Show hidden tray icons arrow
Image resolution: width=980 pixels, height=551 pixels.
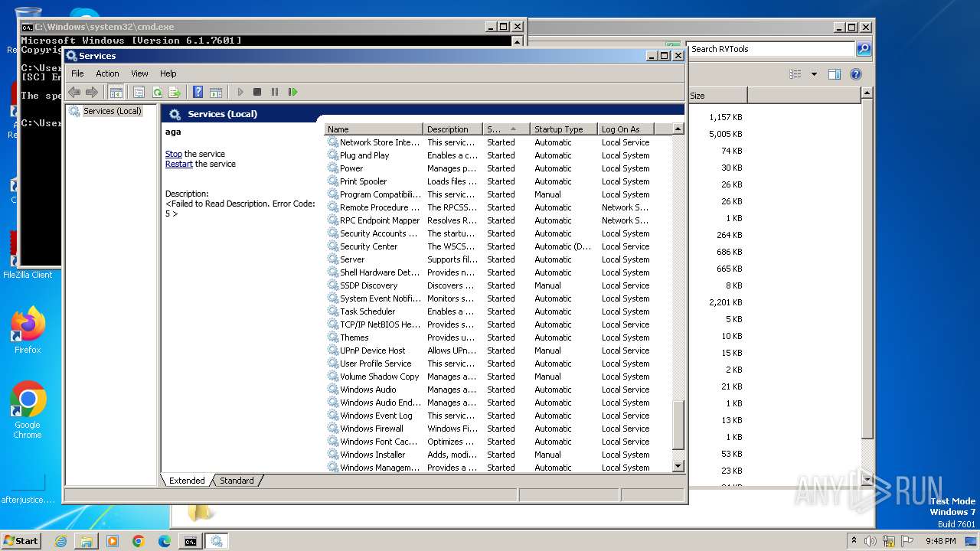854,540
